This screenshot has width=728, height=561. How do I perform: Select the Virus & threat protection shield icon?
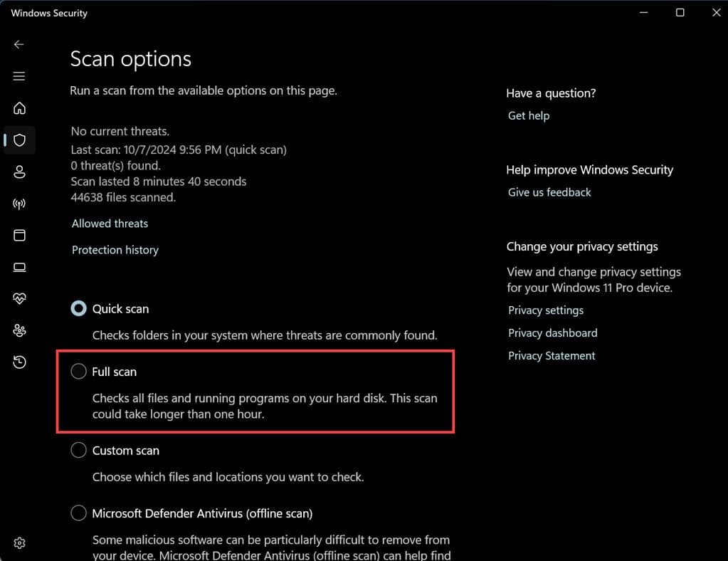click(19, 140)
